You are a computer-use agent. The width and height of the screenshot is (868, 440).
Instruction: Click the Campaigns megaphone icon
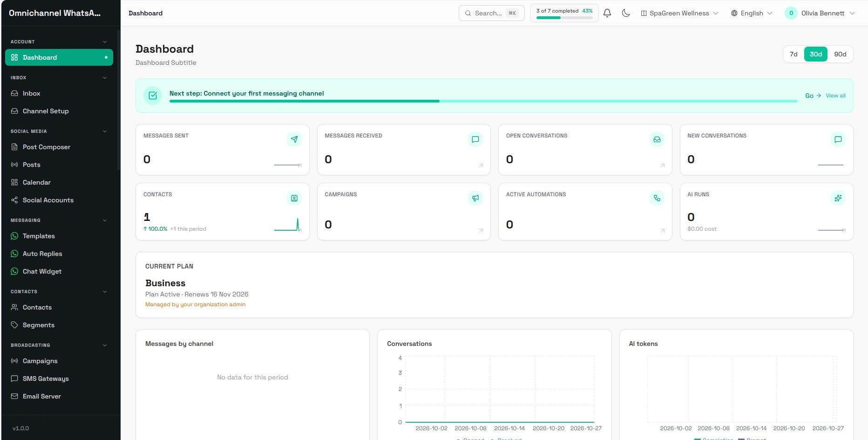pyautogui.click(x=475, y=198)
